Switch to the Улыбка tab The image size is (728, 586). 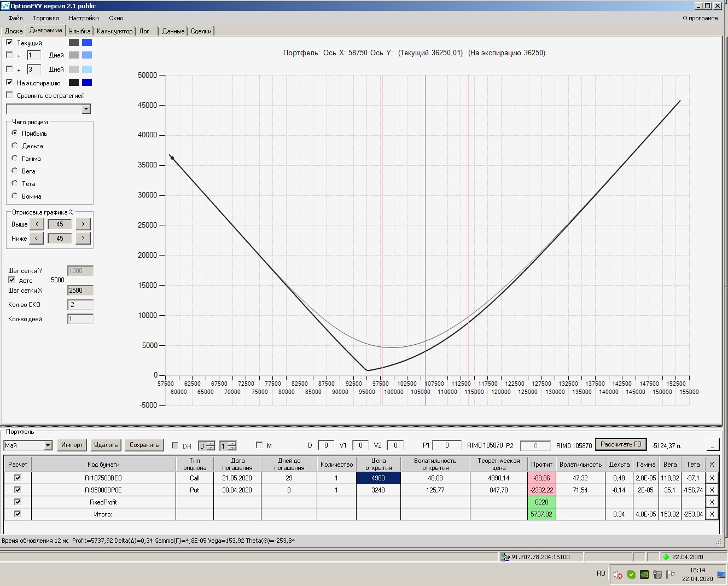click(79, 31)
